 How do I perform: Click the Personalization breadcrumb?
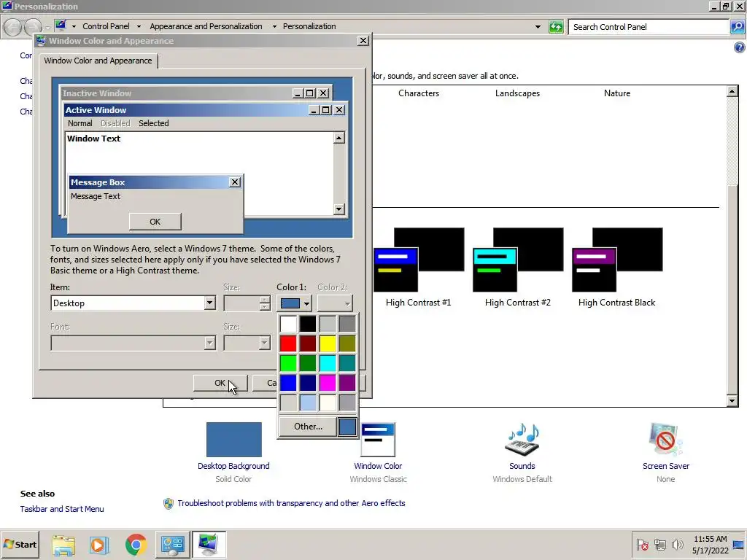(309, 27)
